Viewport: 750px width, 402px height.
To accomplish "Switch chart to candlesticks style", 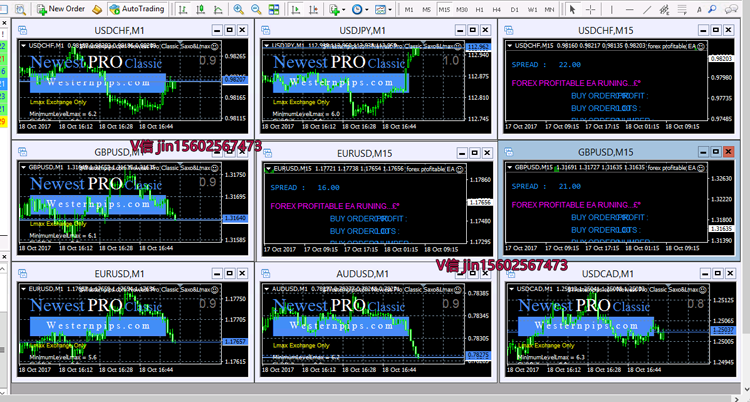I will point(200,9).
